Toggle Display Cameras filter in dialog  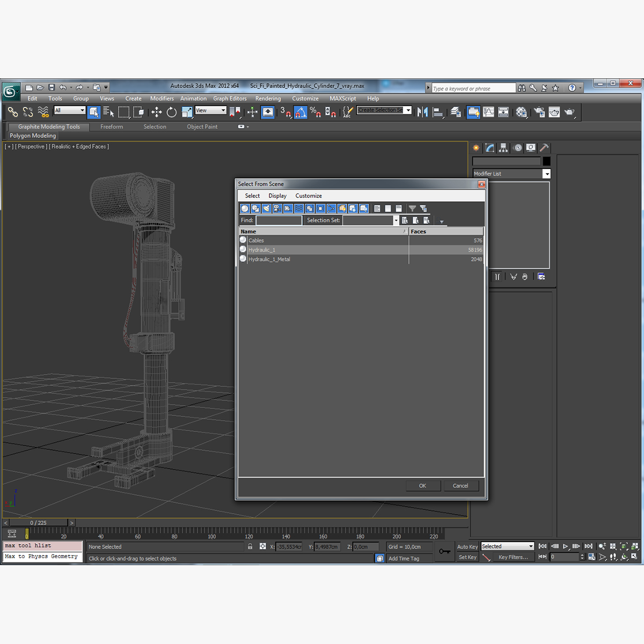(x=277, y=208)
